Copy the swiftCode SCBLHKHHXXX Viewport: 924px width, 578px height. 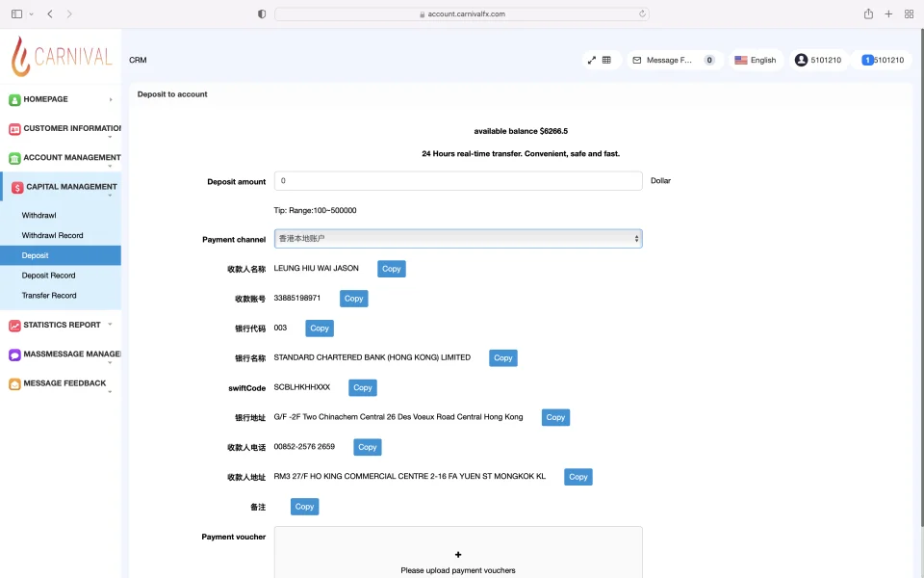pyautogui.click(x=362, y=387)
